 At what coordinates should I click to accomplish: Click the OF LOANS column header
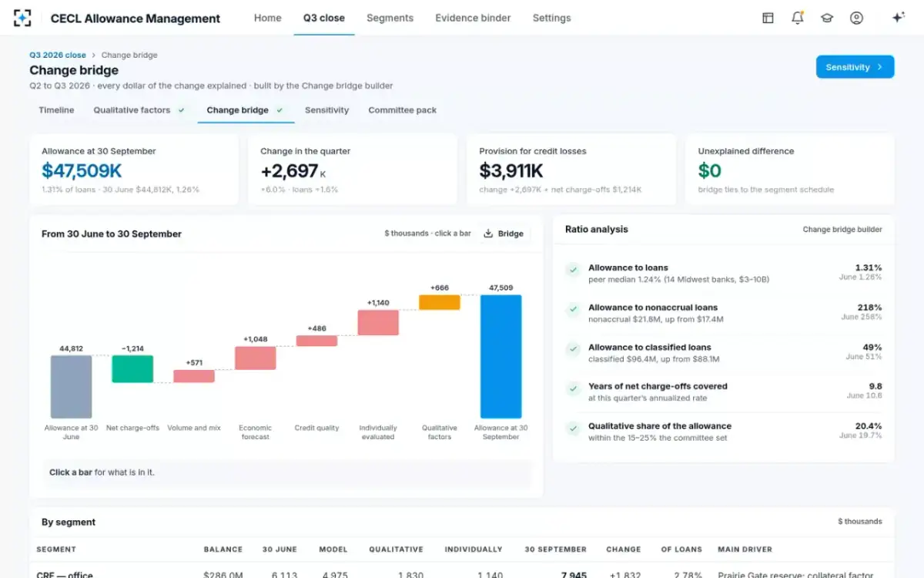[681, 549]
